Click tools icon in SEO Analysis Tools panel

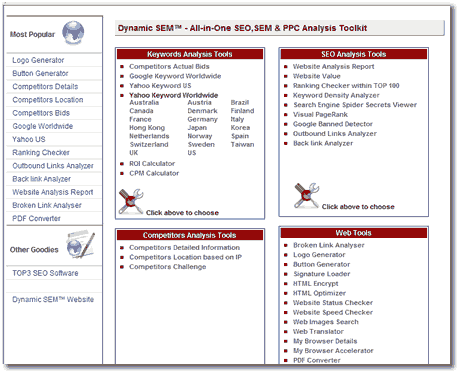307,196
